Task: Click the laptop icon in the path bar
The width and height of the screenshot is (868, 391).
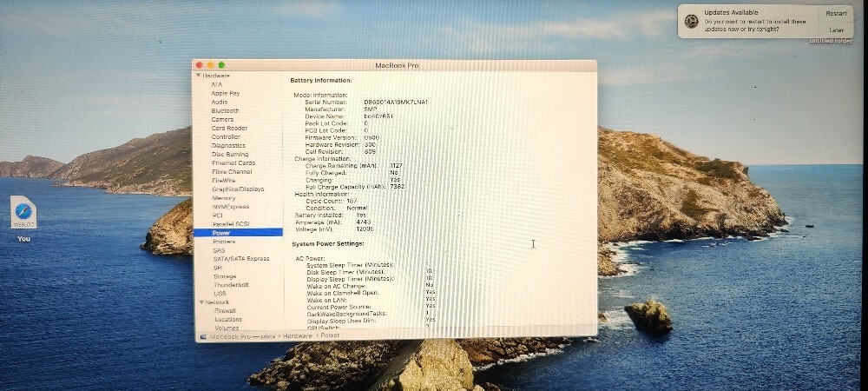Action: 203,335
